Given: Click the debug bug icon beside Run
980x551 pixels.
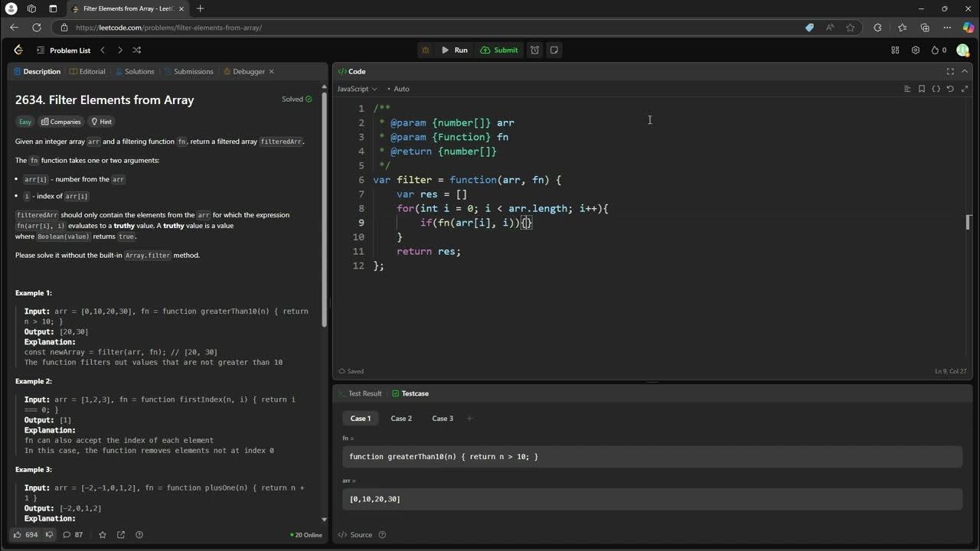Looking at the screenshot, I should (426, 50).
